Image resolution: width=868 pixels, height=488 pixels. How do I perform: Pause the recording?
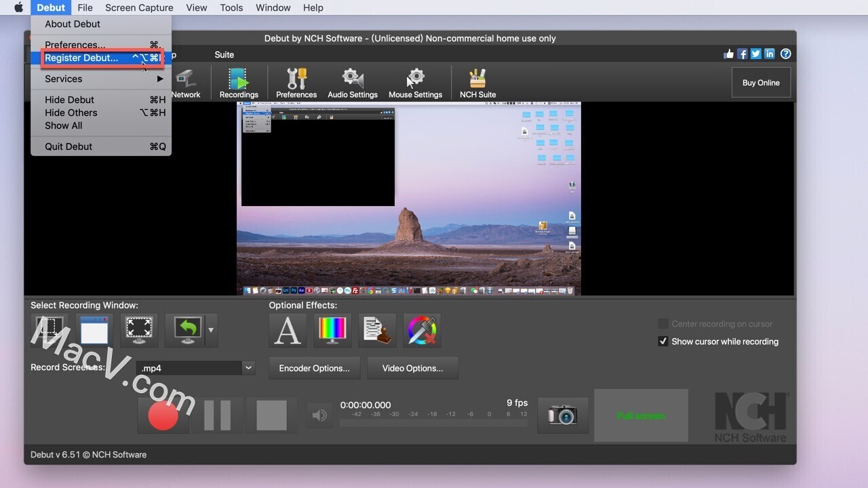point(217,415)
